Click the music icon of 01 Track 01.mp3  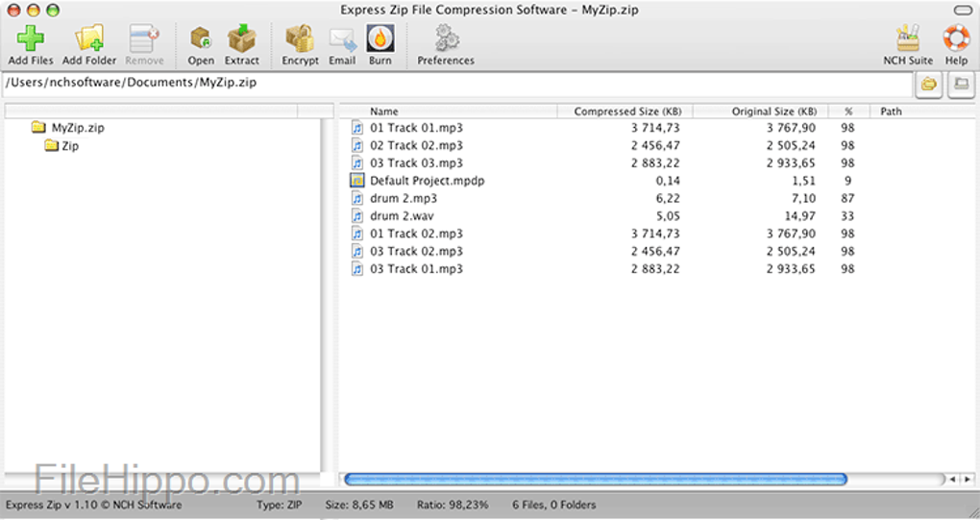(356, 128)
